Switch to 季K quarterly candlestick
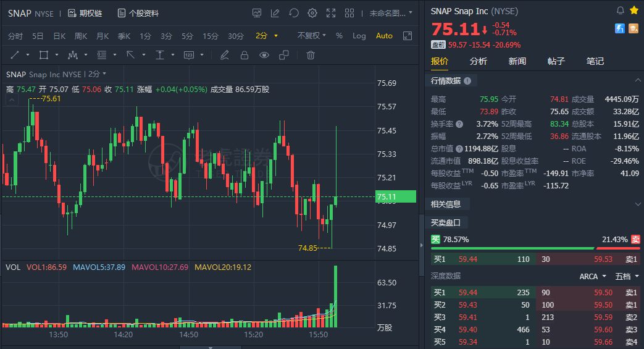Viewport: 644px width, 349px height. (x=124, y=36)
